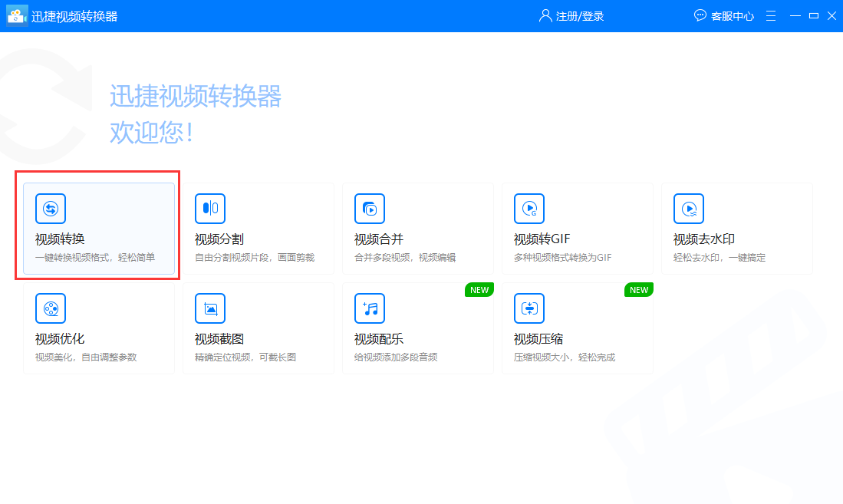
Task: Click NEW badge on 视频压缩 card
Action: tap(639, 290)
